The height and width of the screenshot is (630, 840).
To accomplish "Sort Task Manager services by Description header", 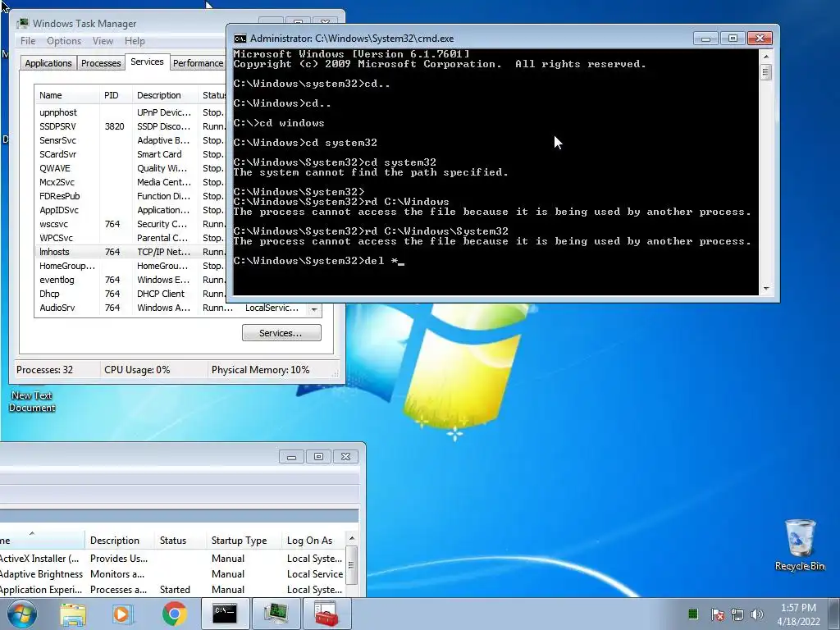I will point(165,95).
